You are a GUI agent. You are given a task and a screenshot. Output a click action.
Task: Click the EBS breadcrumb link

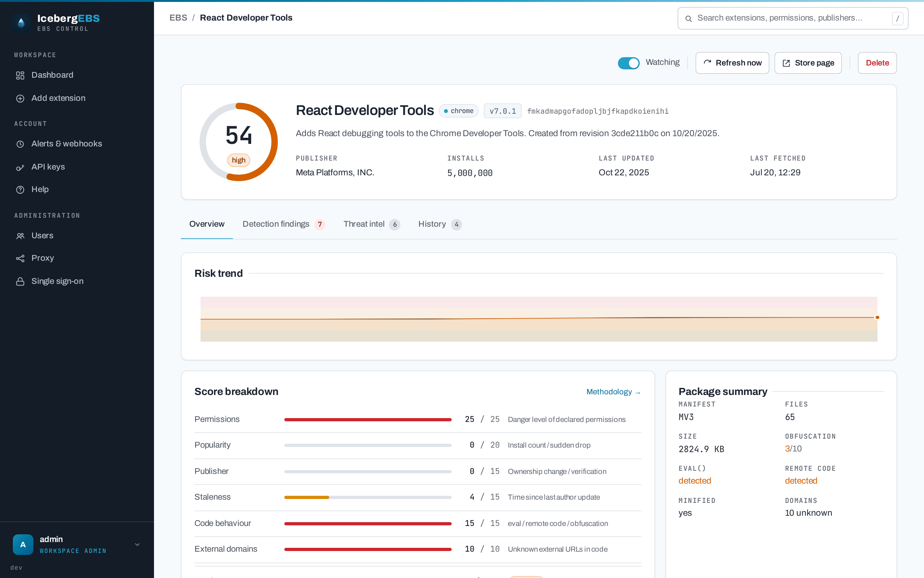tap(178, 18)
